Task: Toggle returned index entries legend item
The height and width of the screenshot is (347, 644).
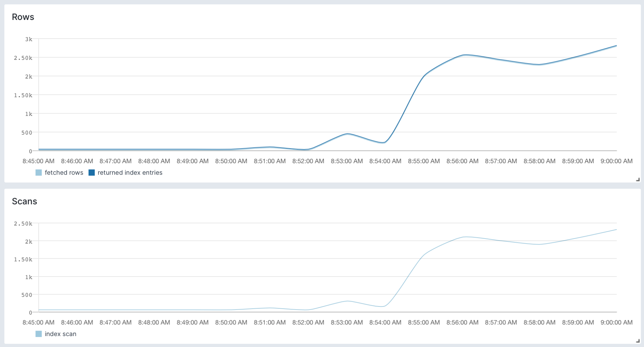Action: (125, 173)
